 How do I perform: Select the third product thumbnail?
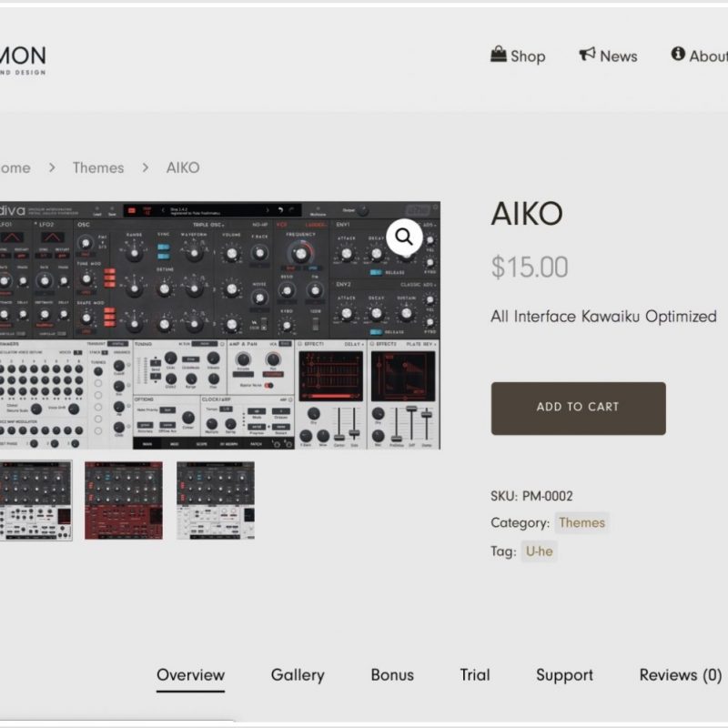[x=216, y=500]
